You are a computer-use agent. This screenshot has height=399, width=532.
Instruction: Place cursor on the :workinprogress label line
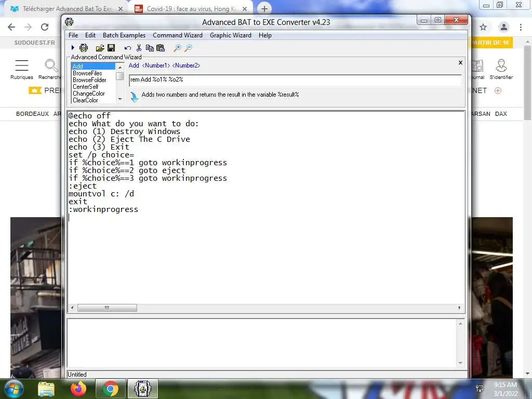[x=103, y=209]
